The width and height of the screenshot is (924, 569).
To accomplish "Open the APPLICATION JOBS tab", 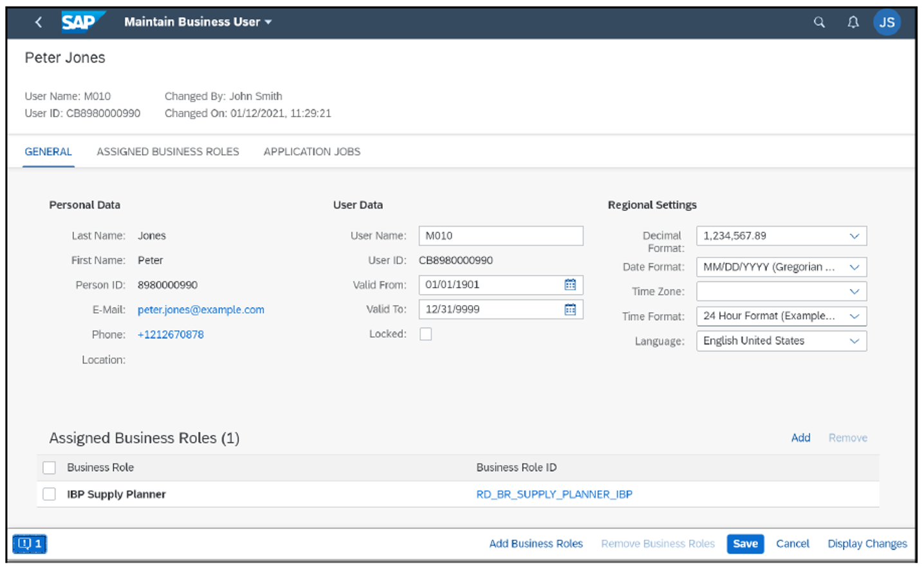I will (311, 151).
